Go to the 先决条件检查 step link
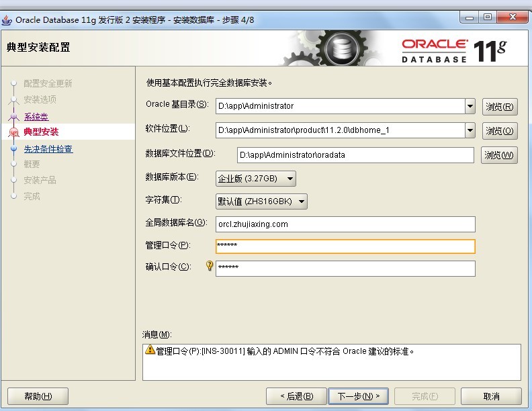 pyautogui.click(x=48, y=149)
